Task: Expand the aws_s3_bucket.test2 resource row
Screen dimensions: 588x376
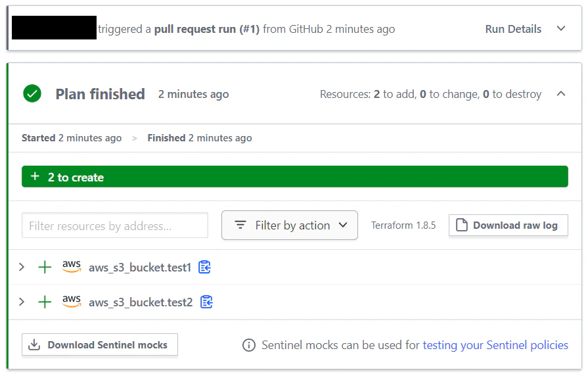Action: tap(22, 302)
